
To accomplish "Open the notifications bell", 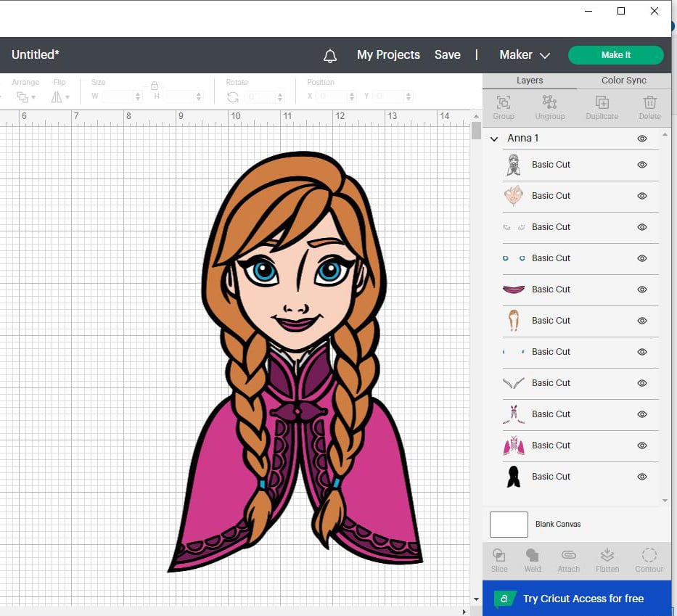I will click(330, 55).
